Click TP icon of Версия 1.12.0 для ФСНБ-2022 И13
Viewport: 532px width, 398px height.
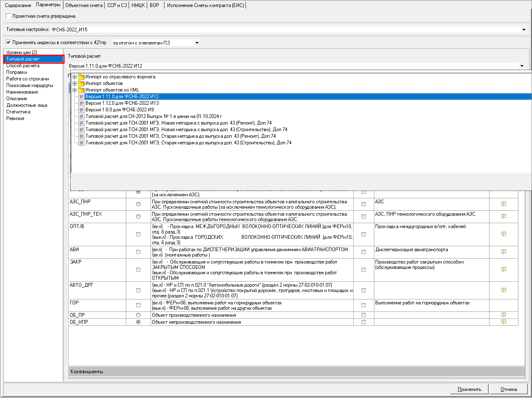tap(81, 103)
